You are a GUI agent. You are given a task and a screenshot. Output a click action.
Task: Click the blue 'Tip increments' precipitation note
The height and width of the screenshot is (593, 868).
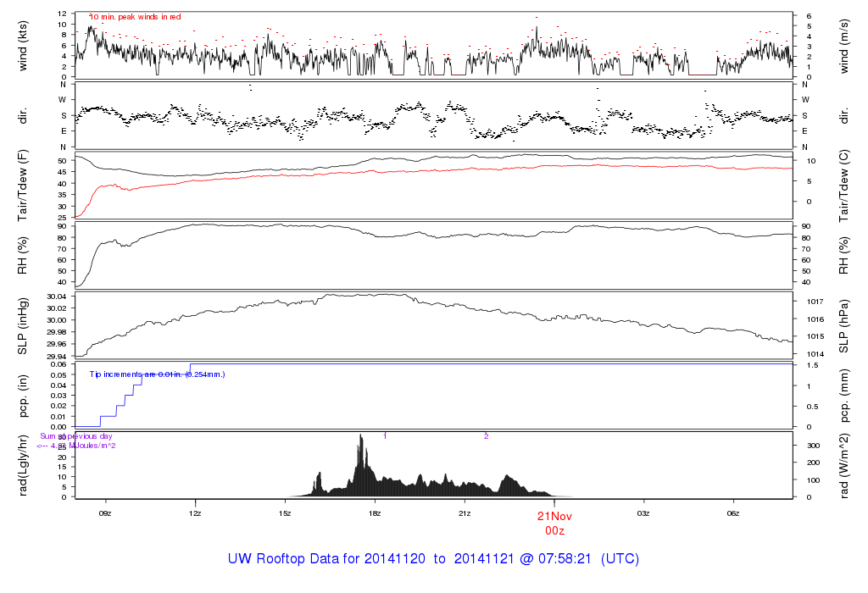[x=157, y=374]
